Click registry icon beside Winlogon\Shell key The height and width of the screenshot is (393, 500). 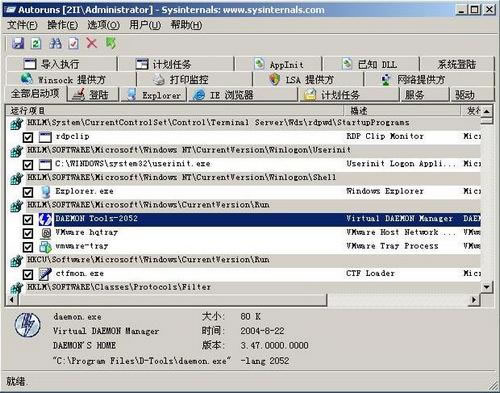coord(16,178)
